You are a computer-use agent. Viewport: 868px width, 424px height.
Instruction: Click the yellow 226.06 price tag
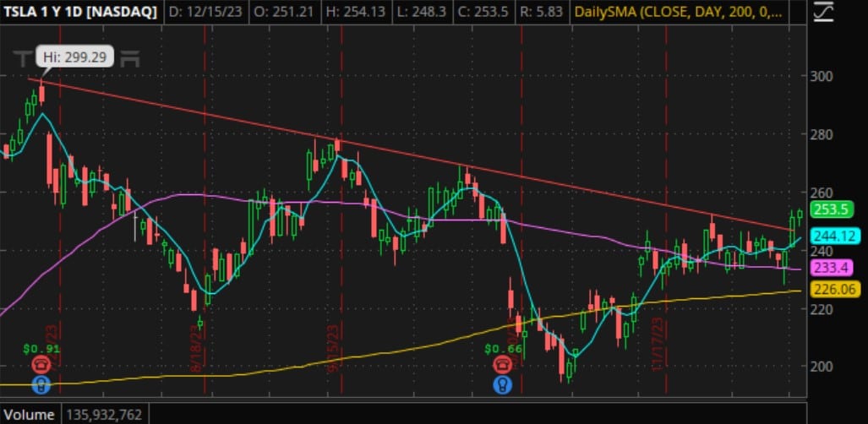pos(836,288)
